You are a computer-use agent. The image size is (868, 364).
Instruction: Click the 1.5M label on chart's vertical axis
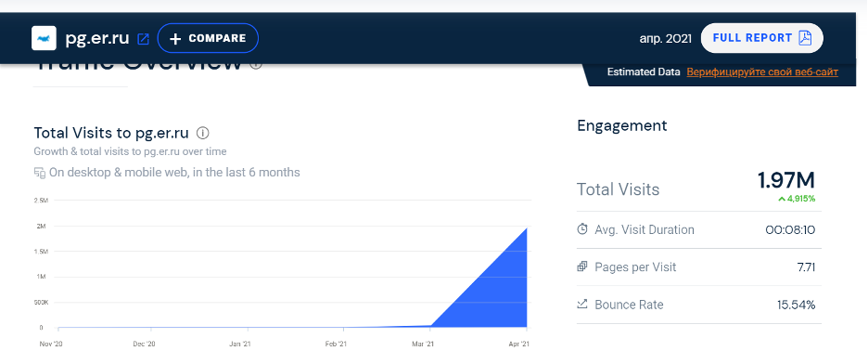coord(41,252)
